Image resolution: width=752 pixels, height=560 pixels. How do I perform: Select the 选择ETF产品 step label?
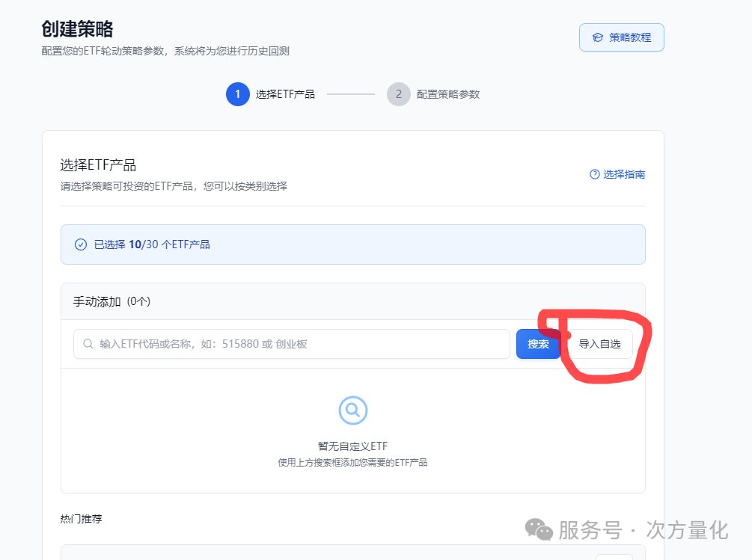[285, 94]
